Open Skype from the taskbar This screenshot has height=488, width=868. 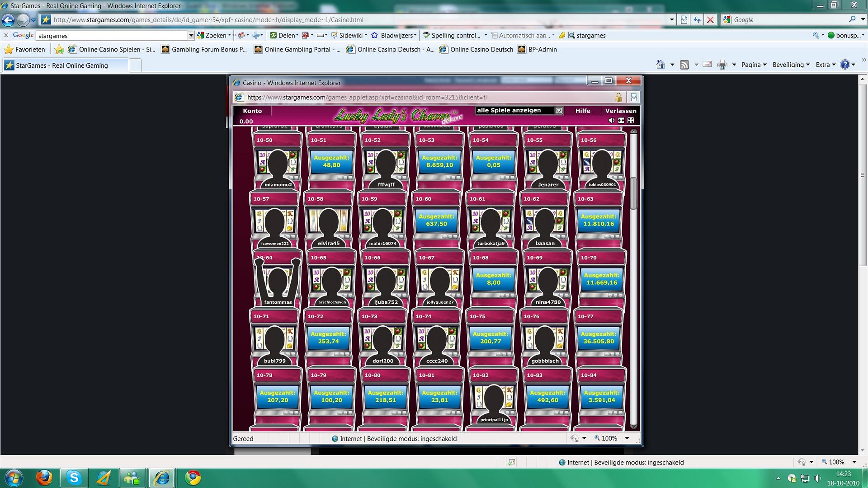click(74, 478)
